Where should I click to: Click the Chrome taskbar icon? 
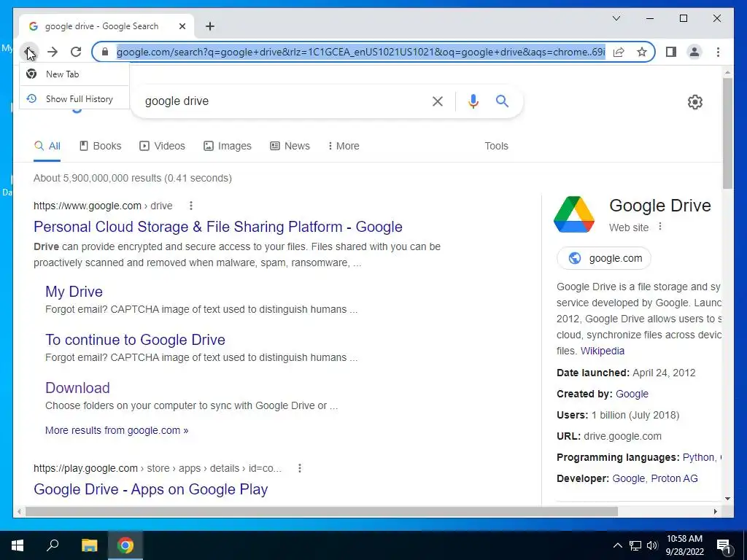pos(125,545)
